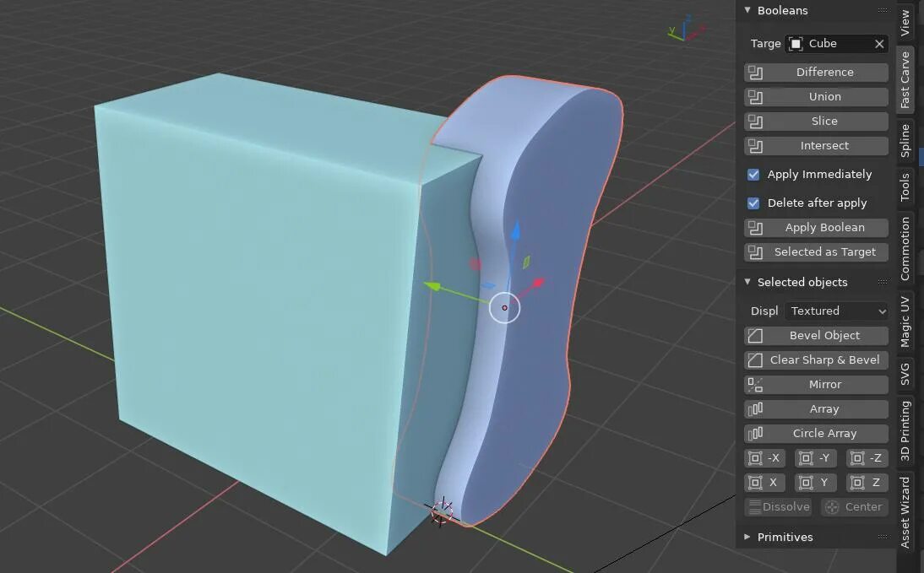Switch to the SVG sidebar tab
924x573 pixels.
pos(905,375)
